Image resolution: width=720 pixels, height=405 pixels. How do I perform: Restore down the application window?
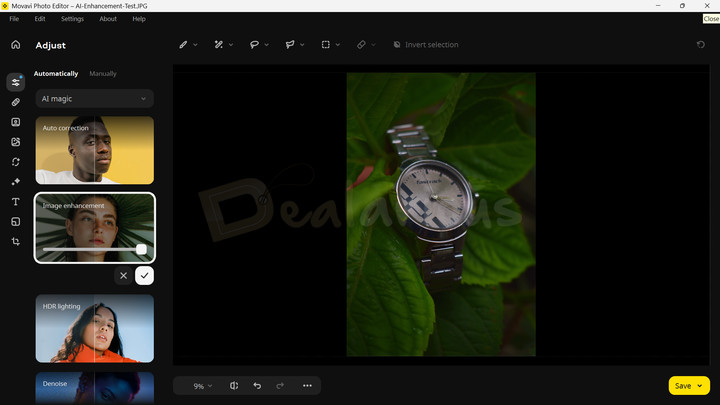[682, 6]
